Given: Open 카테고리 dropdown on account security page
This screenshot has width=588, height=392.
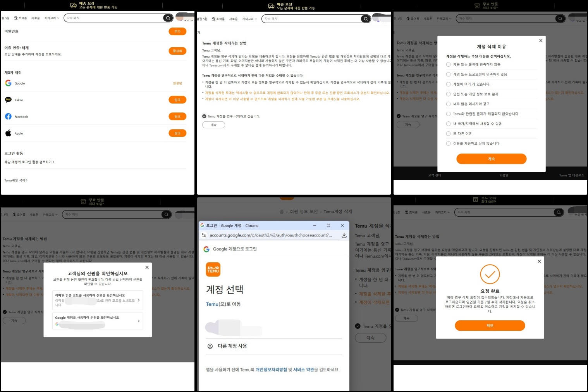Looking at the screenshot, I should coord(52,18).
